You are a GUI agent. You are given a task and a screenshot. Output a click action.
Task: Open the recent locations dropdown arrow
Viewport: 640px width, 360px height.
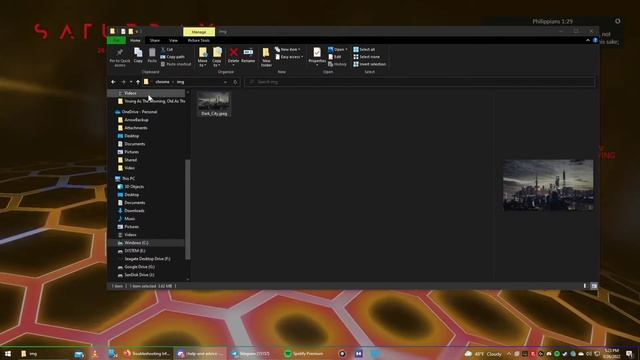point(131,82)
